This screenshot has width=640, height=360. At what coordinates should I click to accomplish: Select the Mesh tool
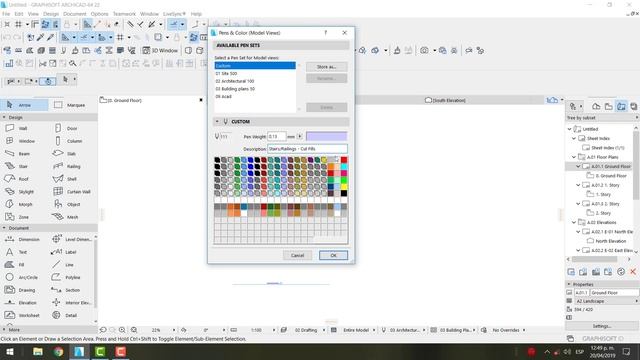pyautogui.click(x=66, y=217)
